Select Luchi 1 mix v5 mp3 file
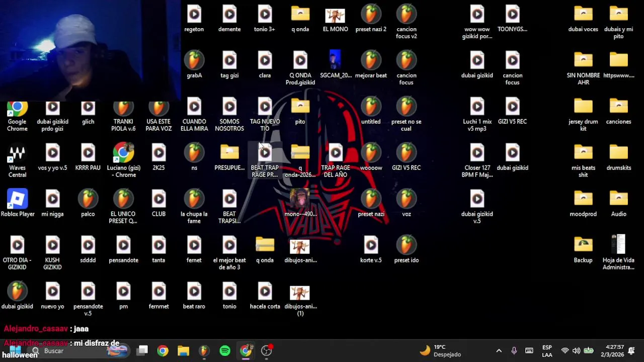Viewport: 644px width, 362px height. click(x=477, y=115)
